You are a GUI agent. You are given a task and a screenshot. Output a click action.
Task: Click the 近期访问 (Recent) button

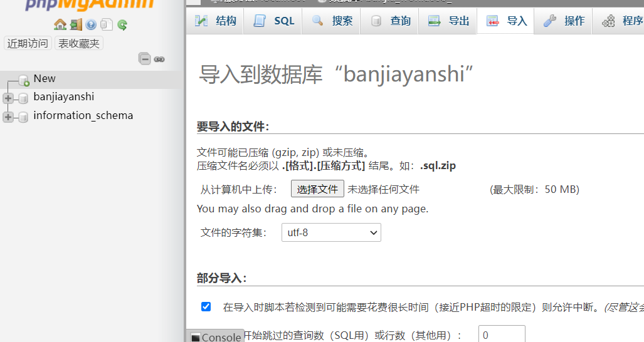click(28, 43)
